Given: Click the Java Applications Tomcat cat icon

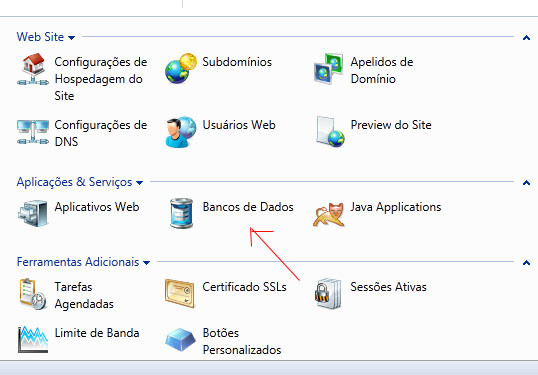Looking at the screenshot, I should [329, 215].
